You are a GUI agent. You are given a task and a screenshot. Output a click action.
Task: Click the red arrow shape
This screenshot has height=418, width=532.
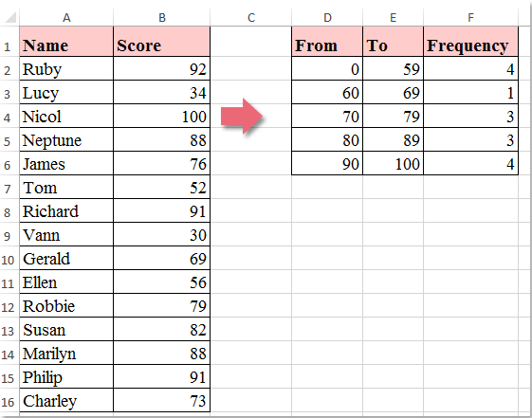(x=242, y=116)
